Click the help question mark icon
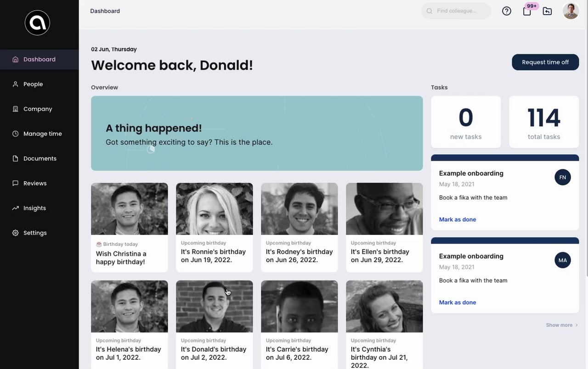The height and width of the screenshot is (369, 588). 507,11
